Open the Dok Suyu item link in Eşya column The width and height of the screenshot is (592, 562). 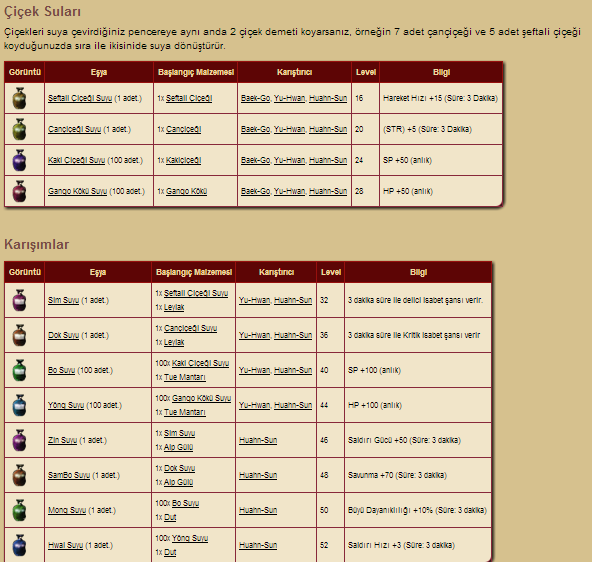point(63,335)
